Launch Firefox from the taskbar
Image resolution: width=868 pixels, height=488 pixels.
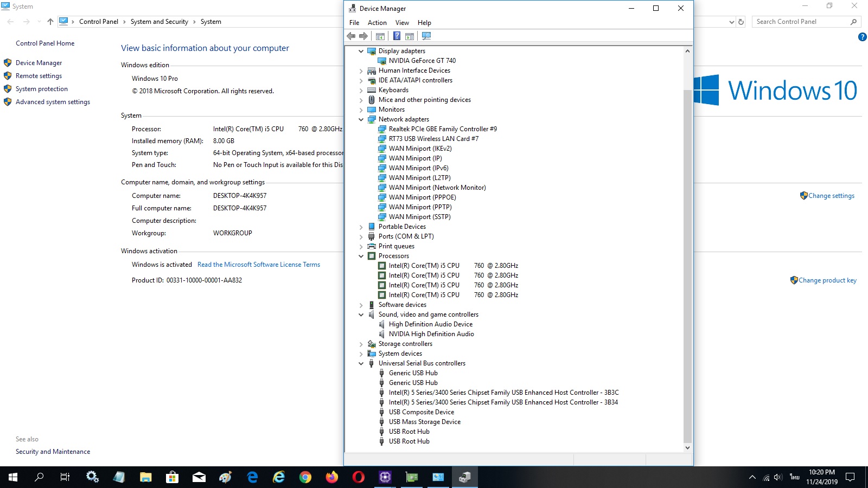click(x=331, y=477)
